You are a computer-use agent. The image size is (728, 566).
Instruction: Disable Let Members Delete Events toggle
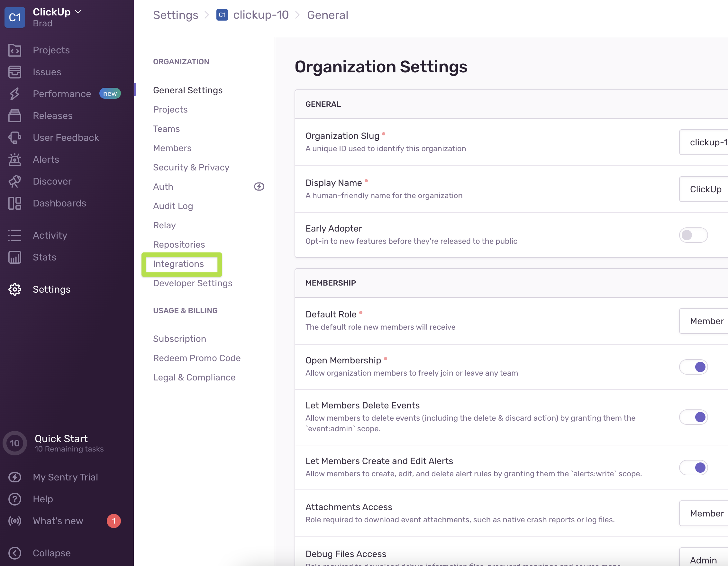(x=693, y=417)
